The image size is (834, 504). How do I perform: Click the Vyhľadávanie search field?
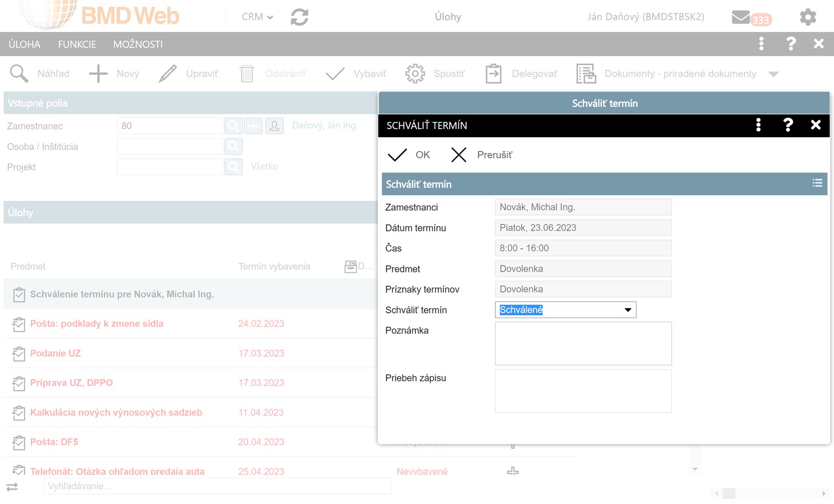pos(217,486)
